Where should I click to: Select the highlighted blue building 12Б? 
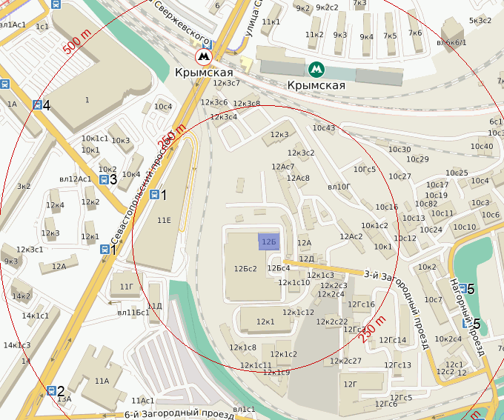click(x=269, y=241)
